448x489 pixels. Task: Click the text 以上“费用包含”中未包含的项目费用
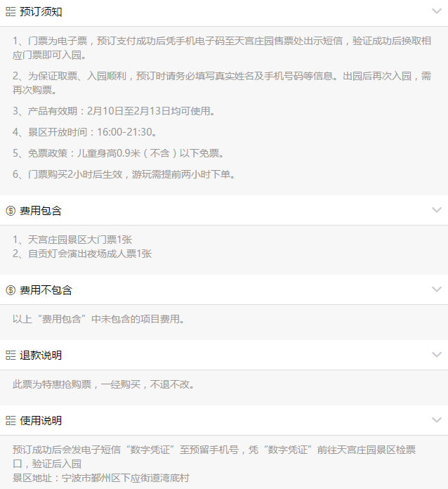99,319
